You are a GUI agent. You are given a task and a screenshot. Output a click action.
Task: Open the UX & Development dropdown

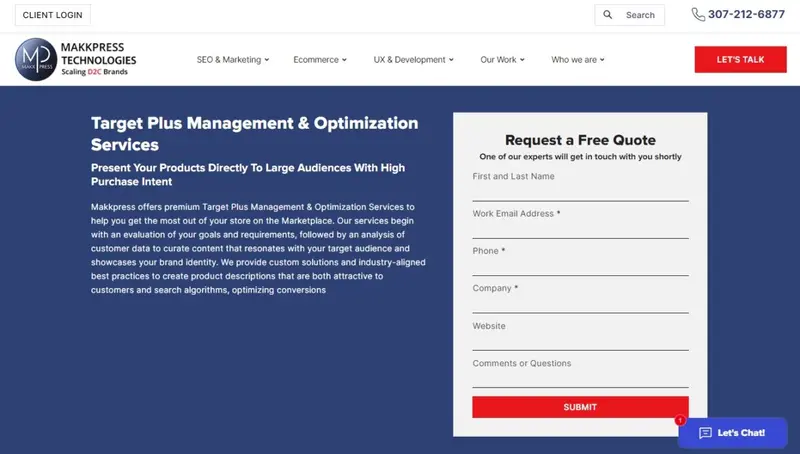[x=413, y=60]
